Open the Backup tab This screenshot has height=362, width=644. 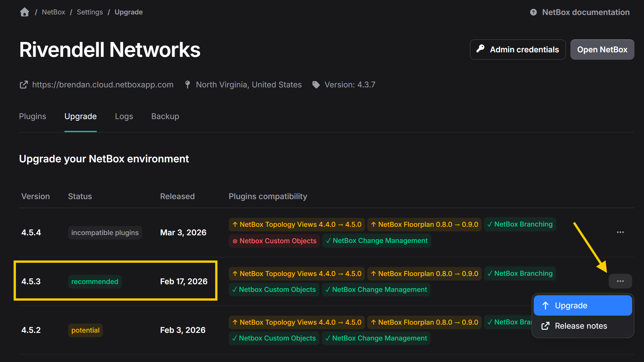pos(165,116)
